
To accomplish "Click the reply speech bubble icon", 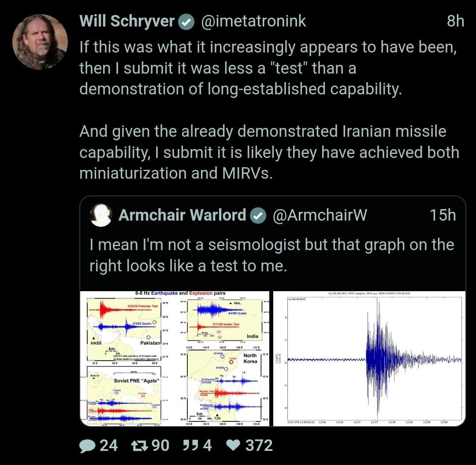I will point(87,446).
